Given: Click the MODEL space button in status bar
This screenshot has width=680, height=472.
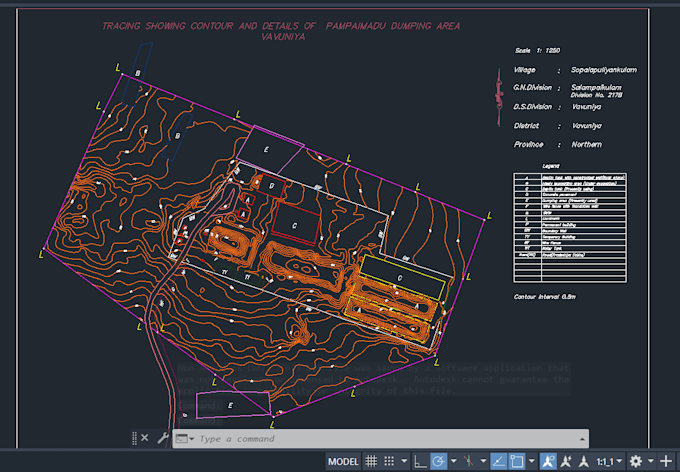Looking at the screenshot, I should [x=343, y=462].
